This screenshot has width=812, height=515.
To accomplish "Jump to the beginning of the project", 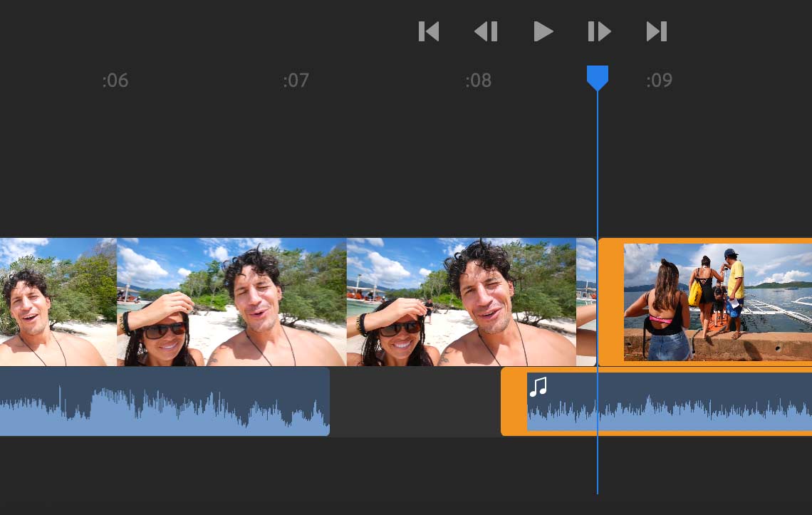I will [429, 31].
